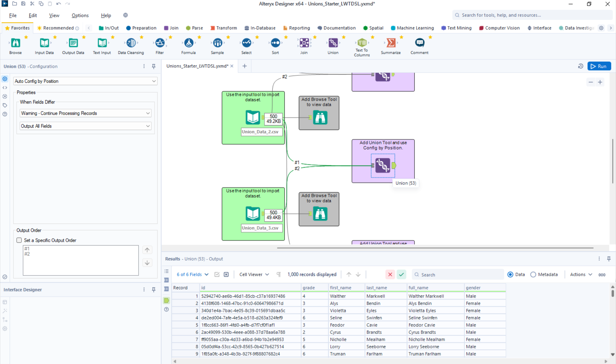
Task: Click the Browse tool beside Union_Data_2.csv
Action: 320,118
